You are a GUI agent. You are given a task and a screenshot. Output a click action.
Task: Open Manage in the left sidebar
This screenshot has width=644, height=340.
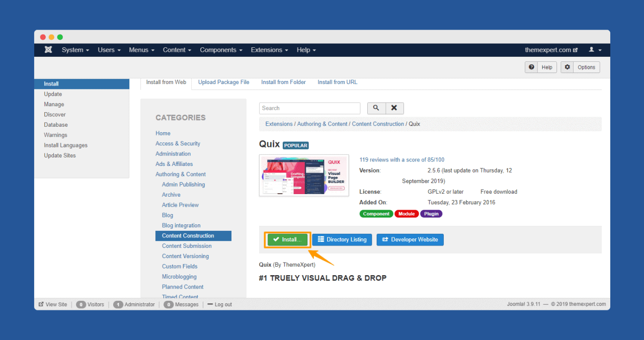(54, 105)
